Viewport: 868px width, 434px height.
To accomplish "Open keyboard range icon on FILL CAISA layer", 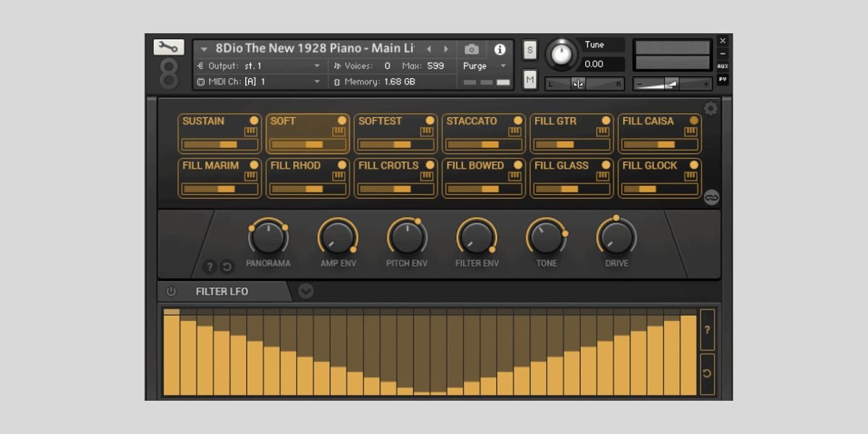I will click(x=691, y=132).
